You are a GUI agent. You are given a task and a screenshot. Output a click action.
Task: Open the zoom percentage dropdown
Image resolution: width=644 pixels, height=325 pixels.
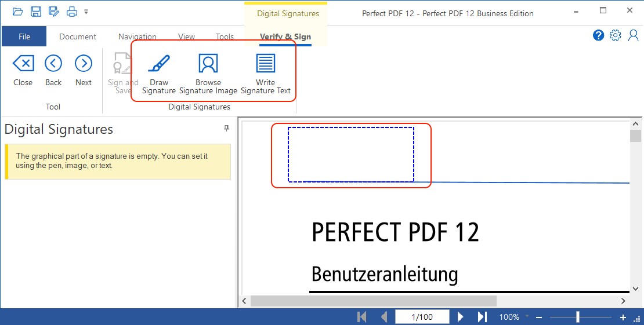[527, 316]
